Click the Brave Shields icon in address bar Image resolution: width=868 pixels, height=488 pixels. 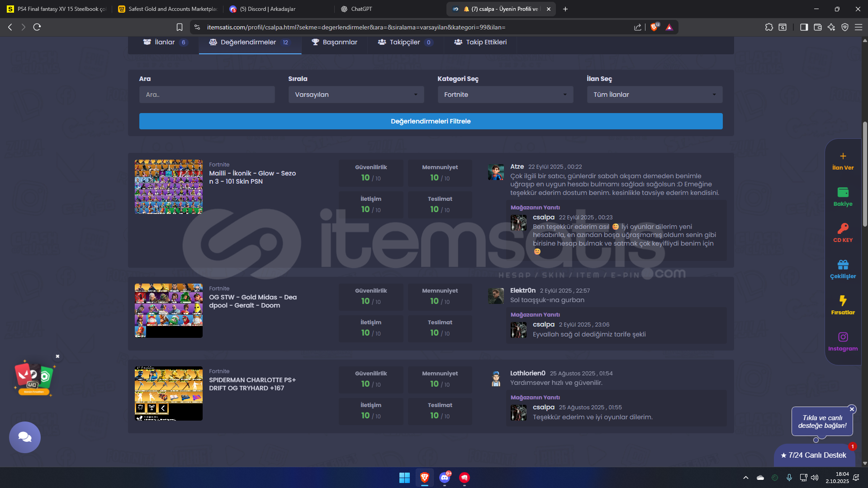point(654,27)
